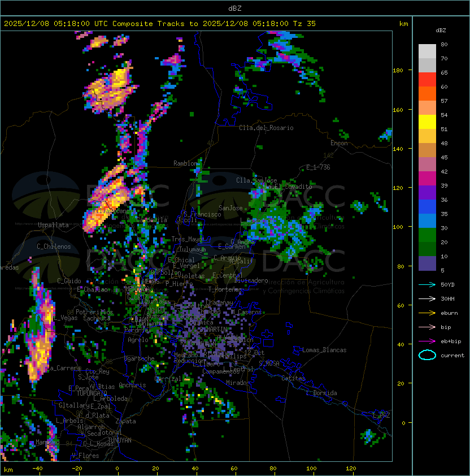Pick the magenta 39–42 dBZ swatch
This screenshot has height=476, width=470.
click(427, 179)
